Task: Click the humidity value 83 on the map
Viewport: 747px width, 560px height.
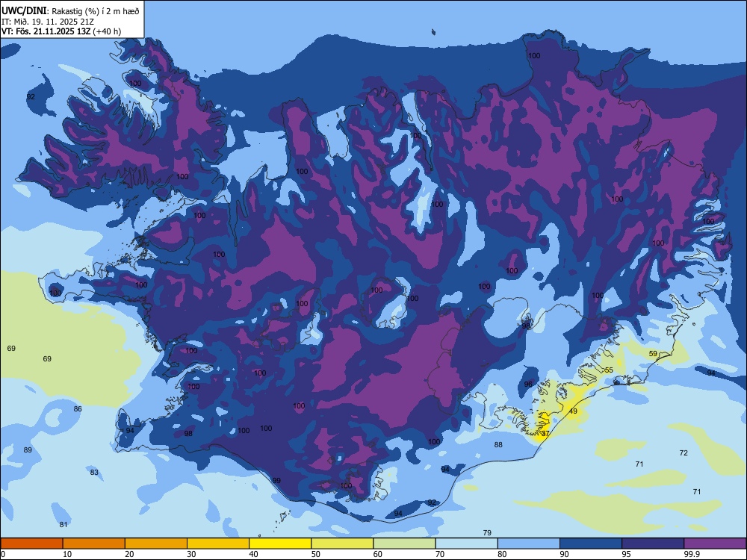Action: pos(94,472)
